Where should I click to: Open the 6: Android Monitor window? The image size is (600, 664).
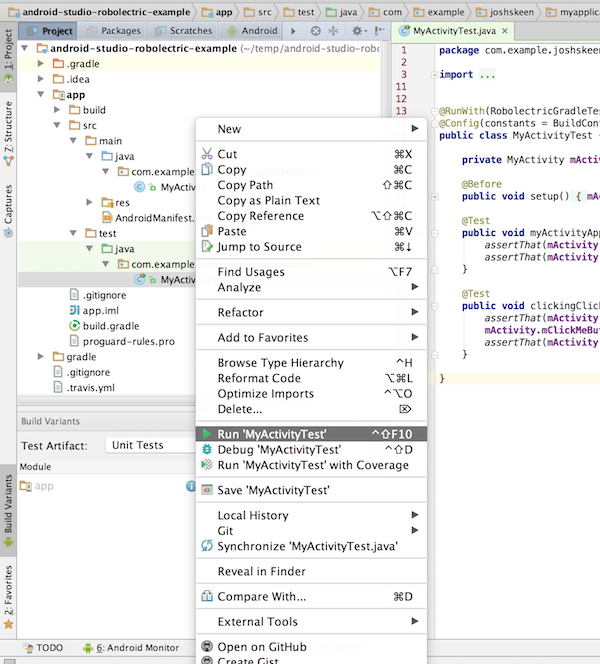pos(131,647)
